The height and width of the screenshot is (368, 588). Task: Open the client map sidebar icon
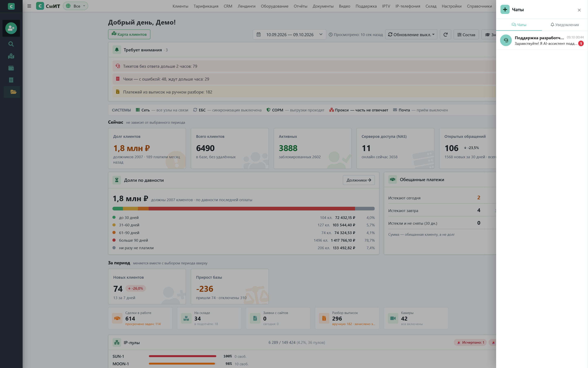(x=11, y=56)
